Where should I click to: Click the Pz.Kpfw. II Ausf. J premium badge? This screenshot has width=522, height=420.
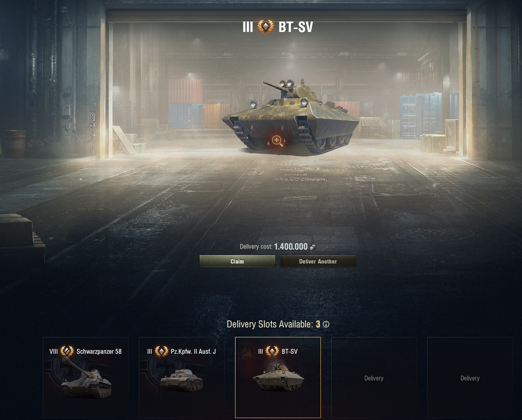coord(162,351)
